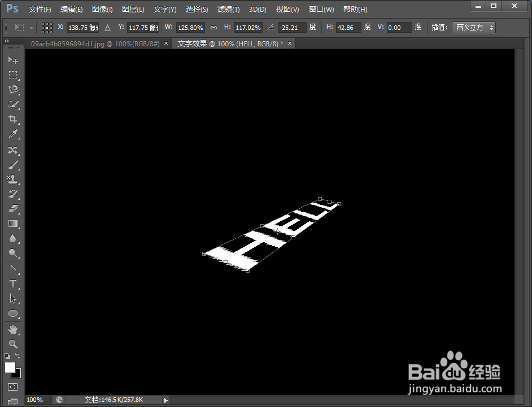
Task: Click the status bar preview icon
Action: click(59, 400)
